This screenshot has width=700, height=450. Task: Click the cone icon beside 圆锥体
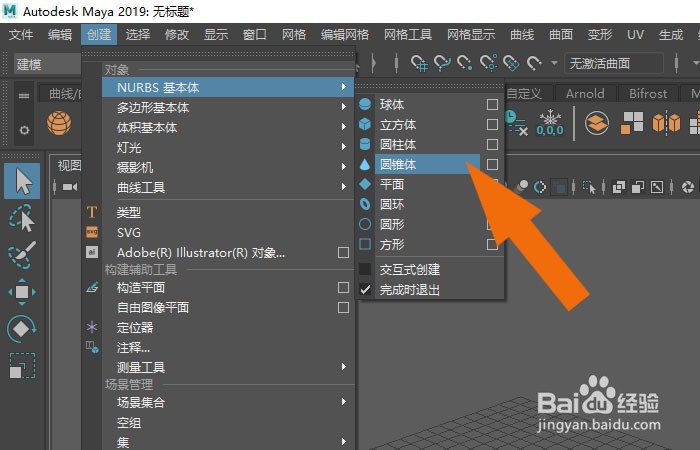(365, 164)
